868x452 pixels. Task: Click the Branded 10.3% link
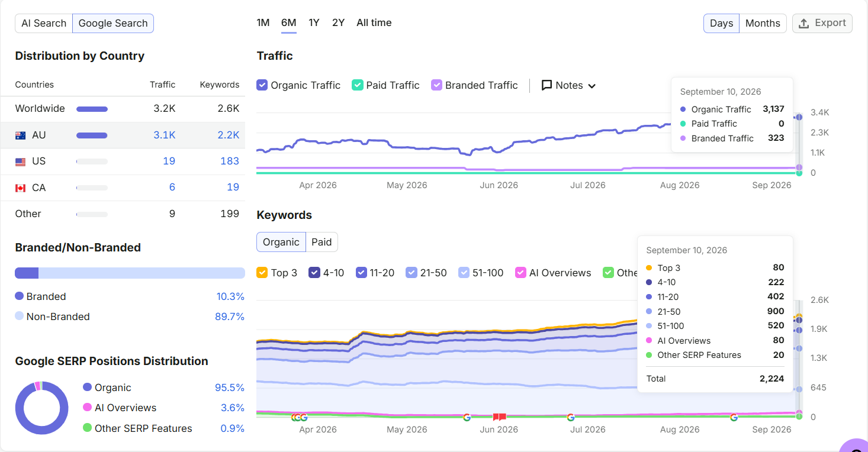point(230,296)
